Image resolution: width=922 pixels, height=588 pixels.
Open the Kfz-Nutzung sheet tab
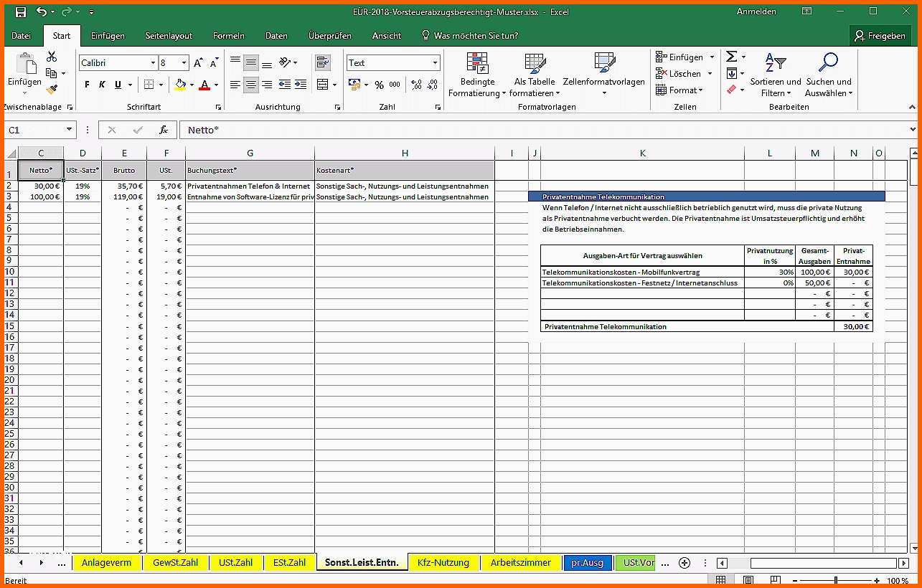[443, 563]
